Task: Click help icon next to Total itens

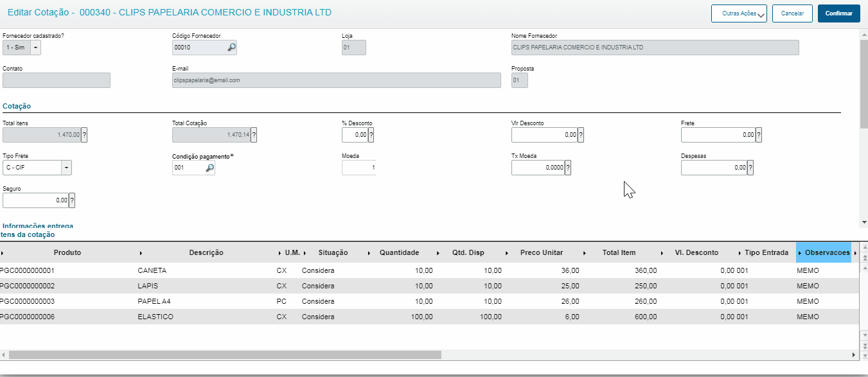Action: [x=84, y=135]
